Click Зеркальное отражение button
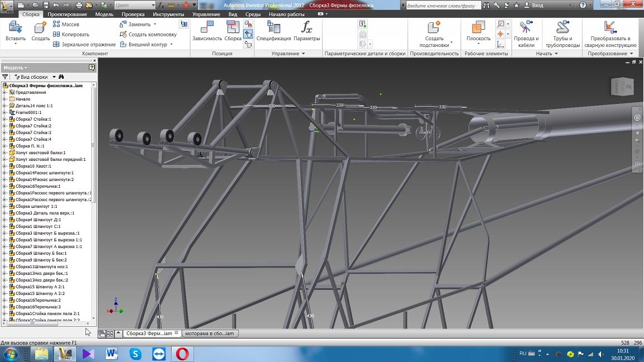644x362 pixels. pyautogui.click(x=84, y=44)
